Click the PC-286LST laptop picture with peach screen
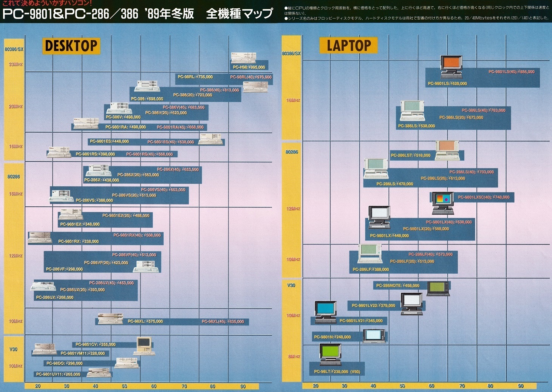Image resolution: width=552 pixels, height=392 pixels. (447, 150)
